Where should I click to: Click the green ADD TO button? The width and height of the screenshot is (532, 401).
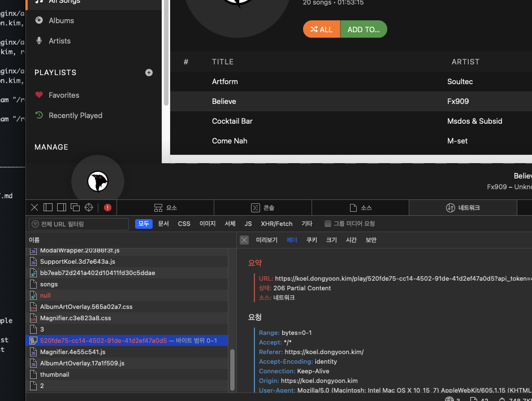(364, 29)
